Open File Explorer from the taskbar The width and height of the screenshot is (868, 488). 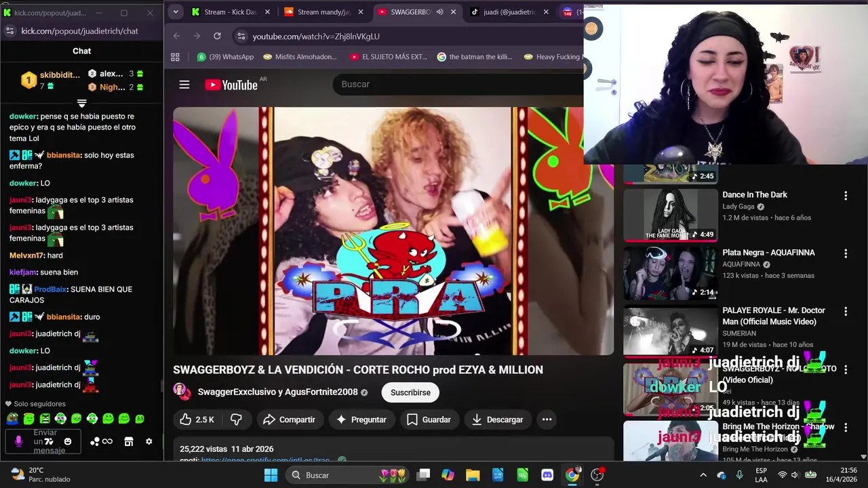473,474
